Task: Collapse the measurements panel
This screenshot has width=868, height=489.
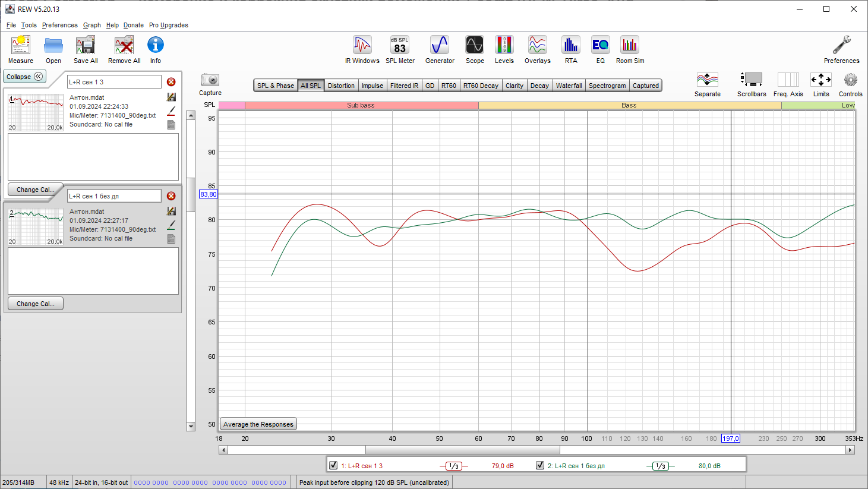Action: 24,77
